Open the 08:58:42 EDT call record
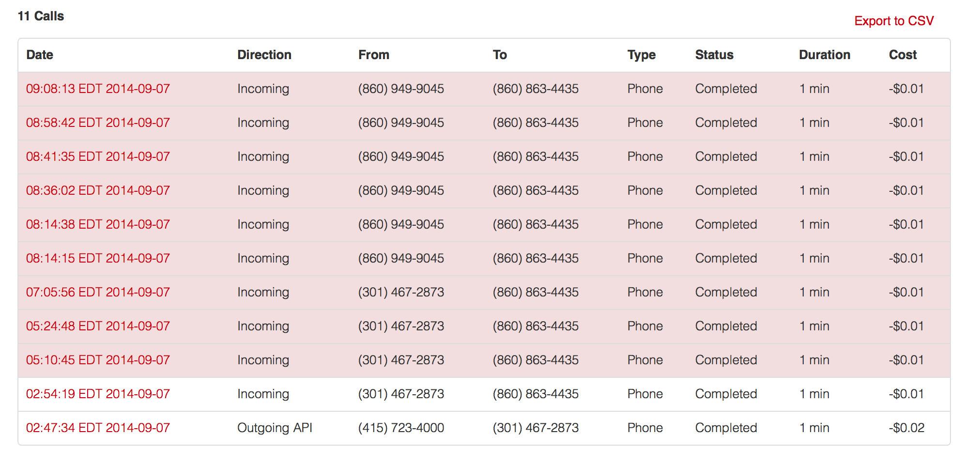The height and width of the screenshot is (466, 980). click(x=98, y=123)
